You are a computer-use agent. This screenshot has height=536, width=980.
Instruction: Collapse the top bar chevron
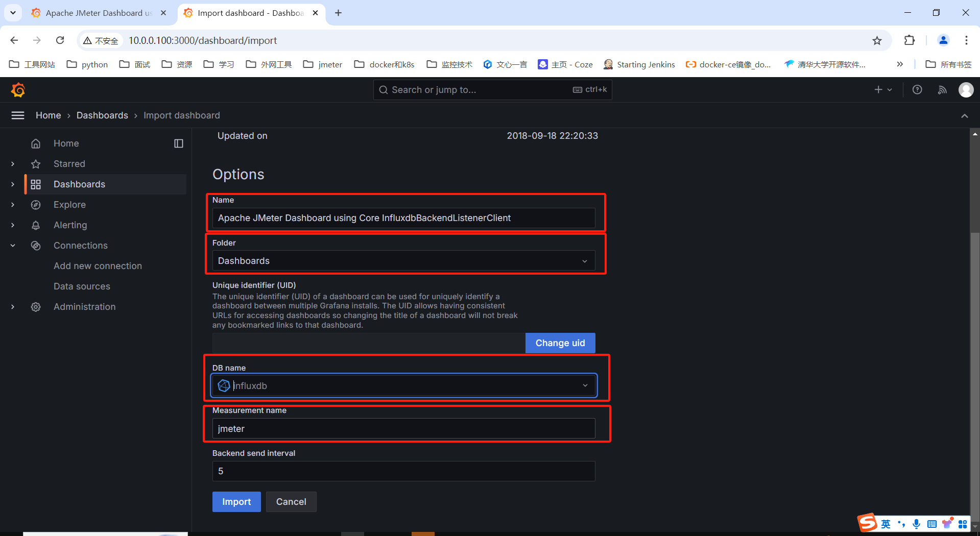965,116
